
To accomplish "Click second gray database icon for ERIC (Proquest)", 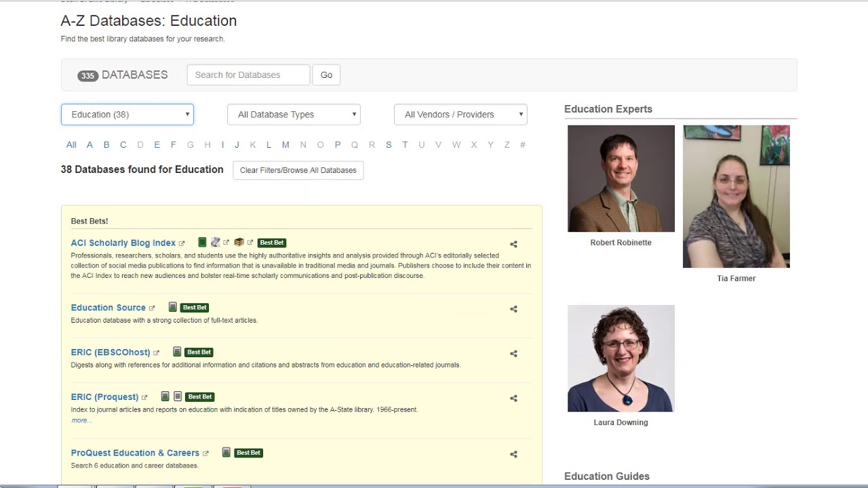I will (x=178, y=396).
